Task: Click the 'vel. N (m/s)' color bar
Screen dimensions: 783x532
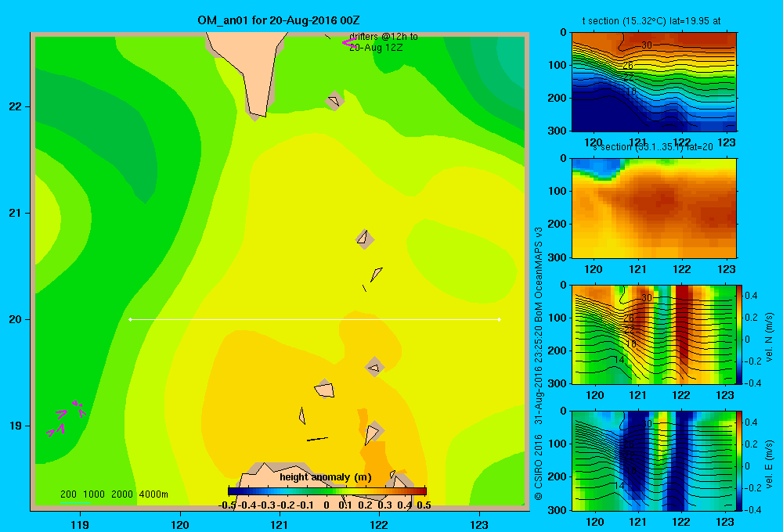Action: click(740, 334)
